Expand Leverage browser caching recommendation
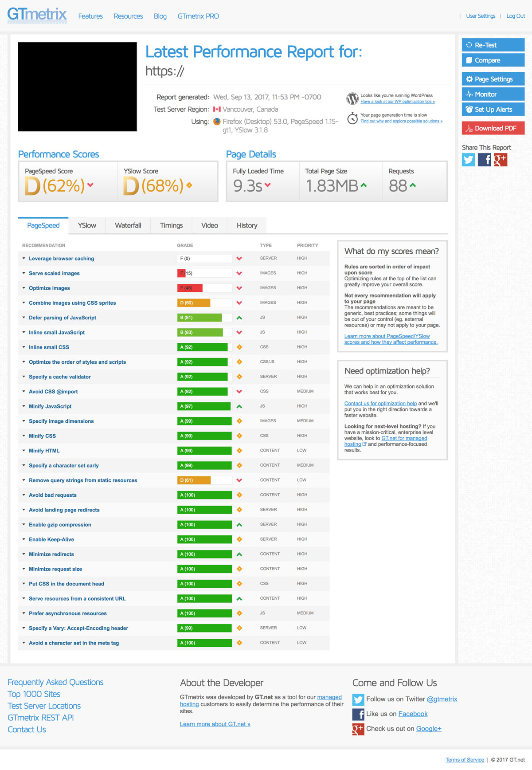This screenshot has height=770, width=532. (61, 259)
